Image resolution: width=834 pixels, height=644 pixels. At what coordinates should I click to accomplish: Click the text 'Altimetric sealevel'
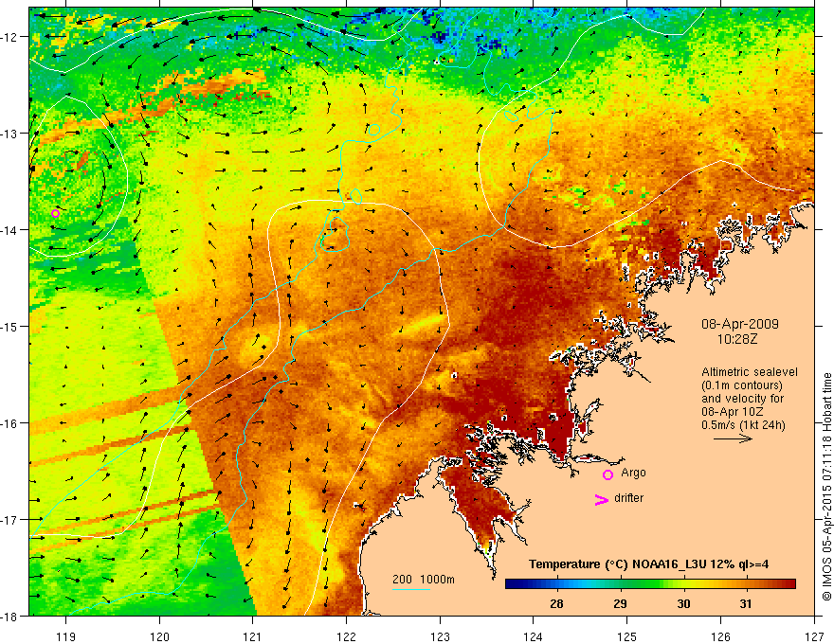tap(750, 372)
